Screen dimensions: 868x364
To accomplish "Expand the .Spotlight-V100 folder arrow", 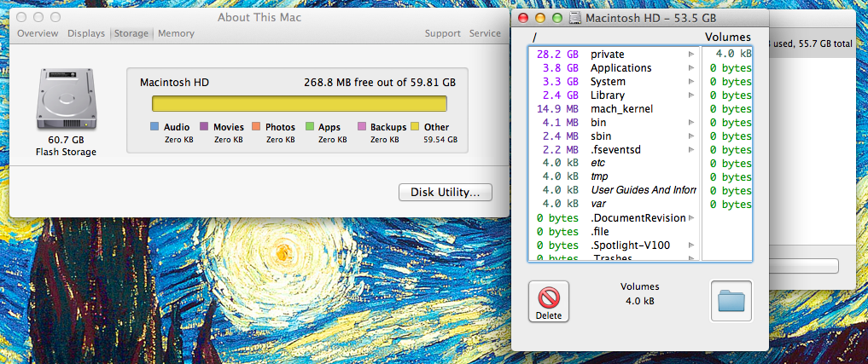I will [690, 245].
